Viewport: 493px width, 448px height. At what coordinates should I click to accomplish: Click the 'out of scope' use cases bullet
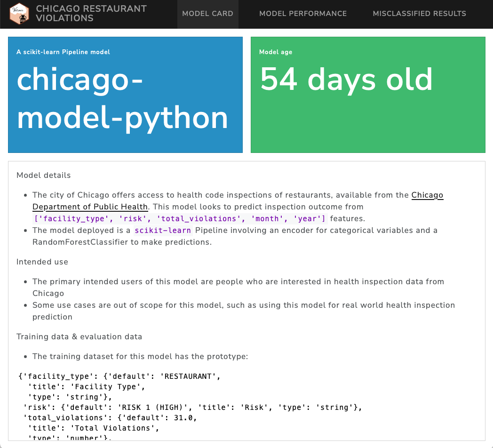coord(243,305)
